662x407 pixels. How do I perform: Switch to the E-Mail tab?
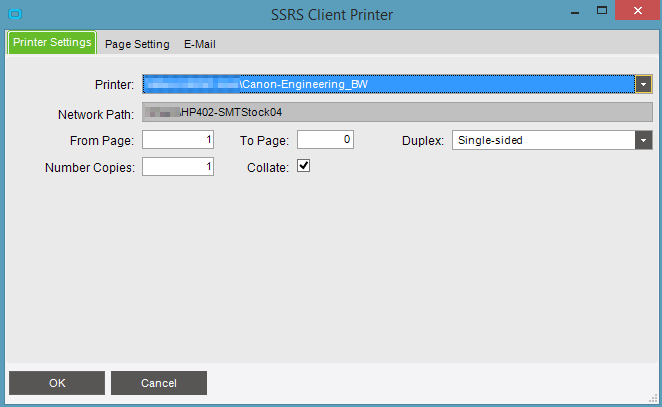click(x=200, y=44)
